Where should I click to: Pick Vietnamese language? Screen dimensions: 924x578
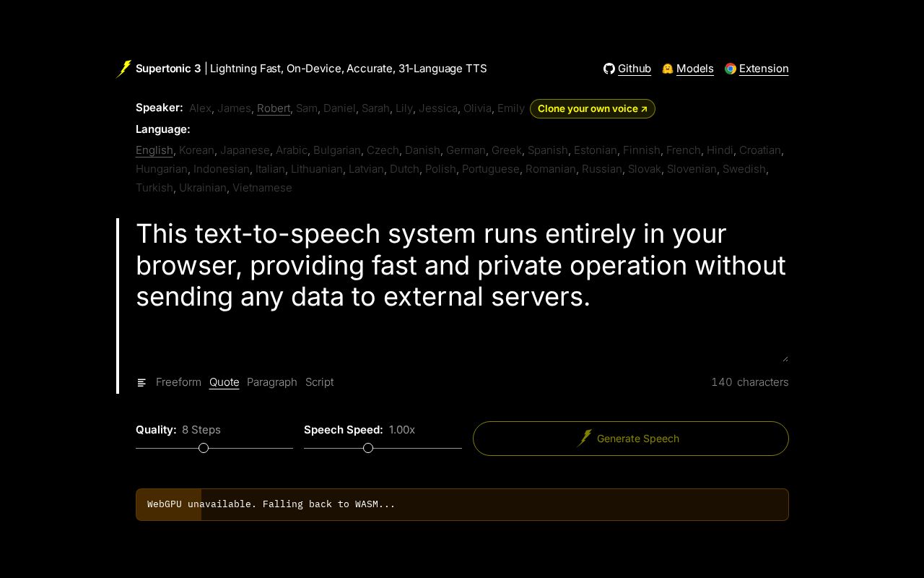262,188
